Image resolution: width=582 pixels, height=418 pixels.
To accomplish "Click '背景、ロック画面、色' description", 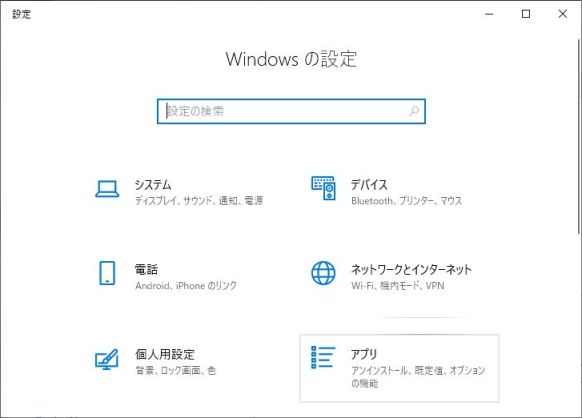I will click(176, 370).
